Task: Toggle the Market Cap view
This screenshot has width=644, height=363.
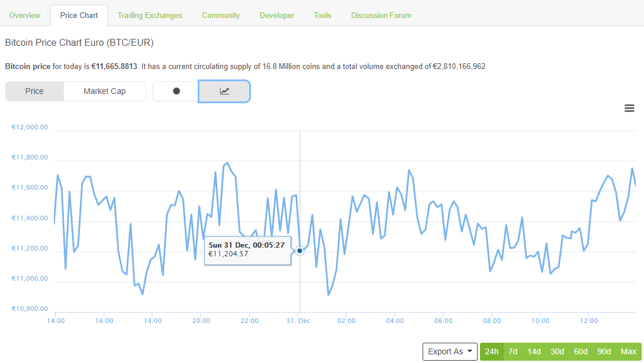Action: (x=105, y=91)
